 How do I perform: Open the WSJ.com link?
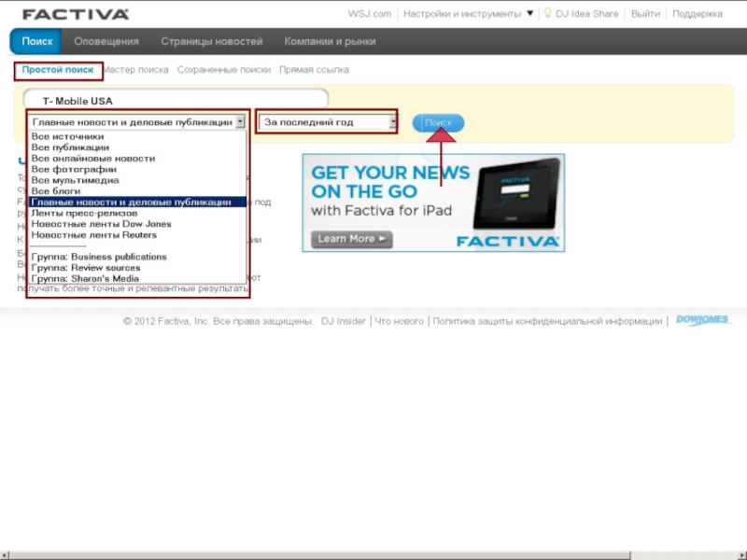[x=369, y=14]
